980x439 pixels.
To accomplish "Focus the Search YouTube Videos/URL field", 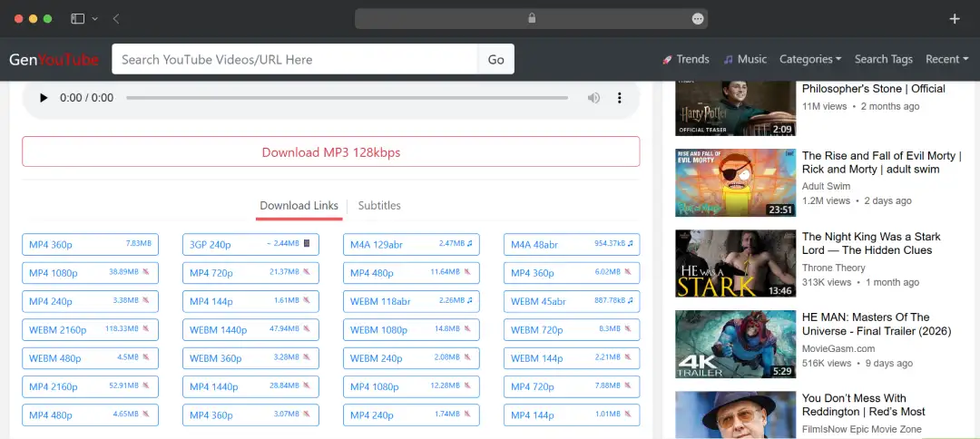I will click(x=295, y=59).
